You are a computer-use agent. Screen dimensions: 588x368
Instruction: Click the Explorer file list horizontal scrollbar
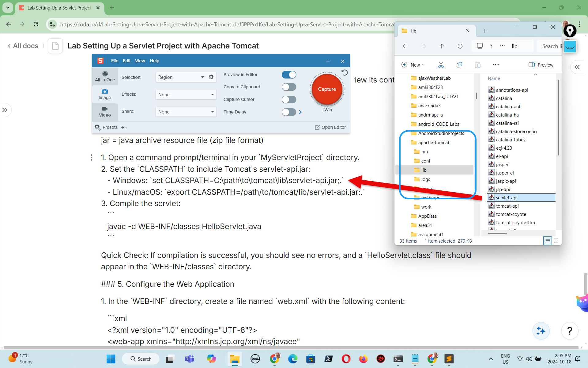point(497,233)
